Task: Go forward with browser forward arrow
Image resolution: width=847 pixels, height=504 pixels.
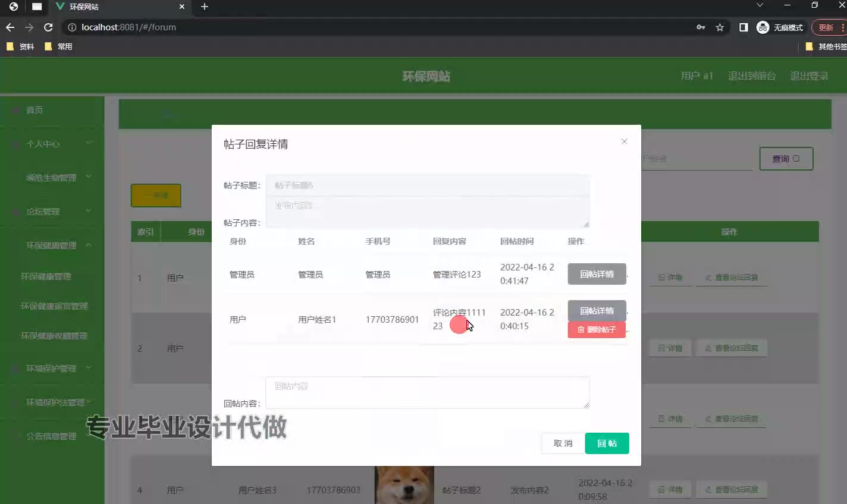Action: [29, 27]
